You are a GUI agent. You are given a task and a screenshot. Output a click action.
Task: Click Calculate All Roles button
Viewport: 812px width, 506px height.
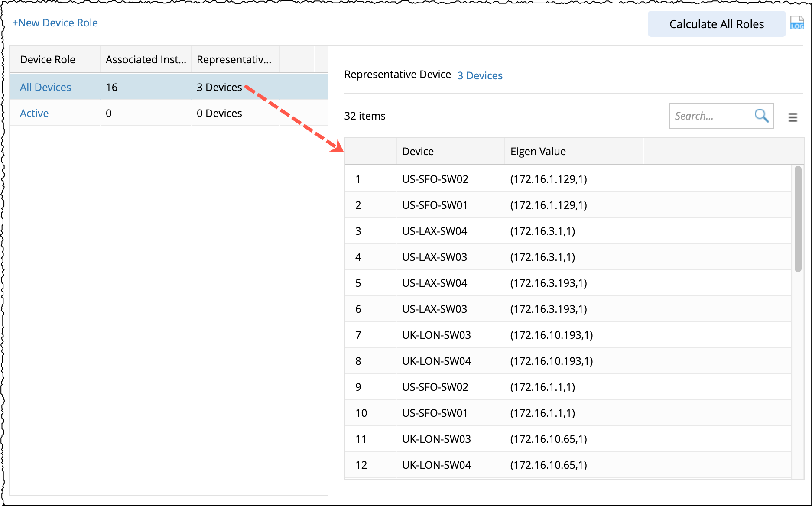coord(716,24)
